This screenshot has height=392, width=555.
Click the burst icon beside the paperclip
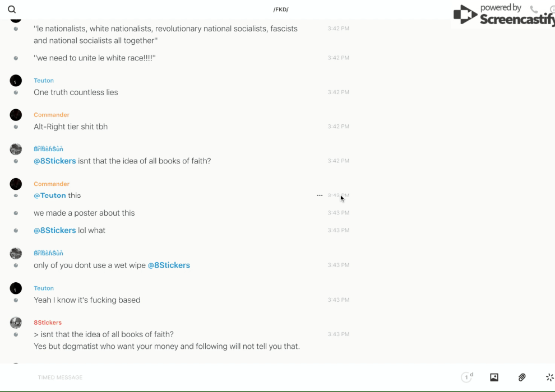coord(549,377)
